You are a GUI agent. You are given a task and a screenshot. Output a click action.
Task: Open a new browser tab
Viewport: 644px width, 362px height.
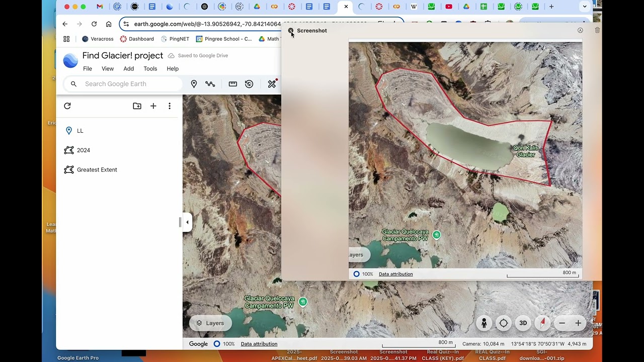551,7
